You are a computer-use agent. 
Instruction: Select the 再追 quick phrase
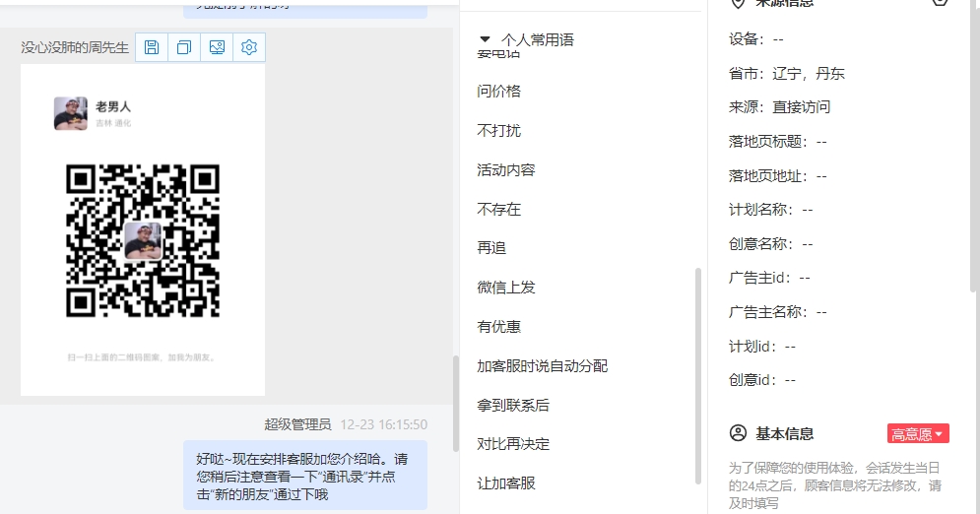[x=491, y=248]
